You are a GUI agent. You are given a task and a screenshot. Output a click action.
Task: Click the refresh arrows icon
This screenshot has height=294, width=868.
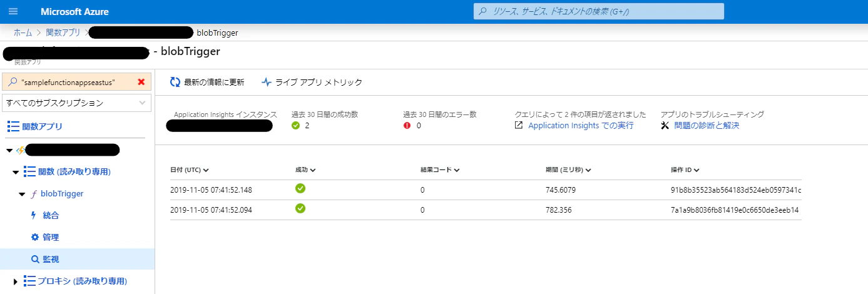tap(175, 82)
